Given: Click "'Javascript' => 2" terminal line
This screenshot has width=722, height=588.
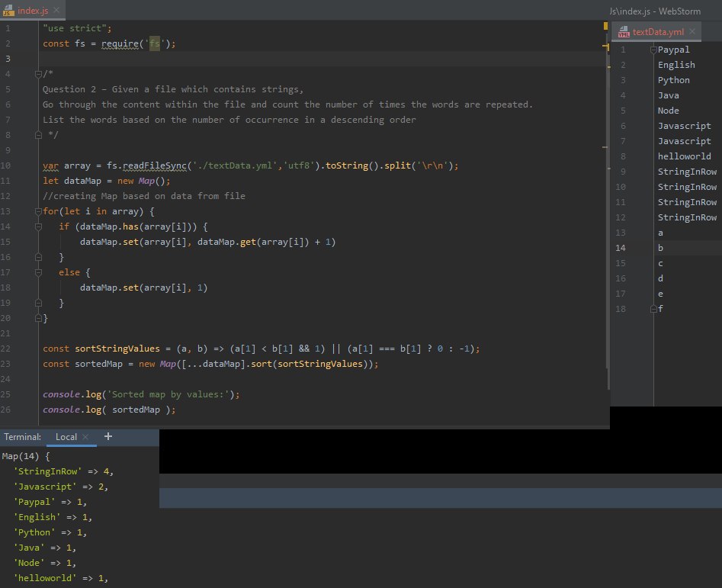Looking at the screenshot, I should pos(61,487).
